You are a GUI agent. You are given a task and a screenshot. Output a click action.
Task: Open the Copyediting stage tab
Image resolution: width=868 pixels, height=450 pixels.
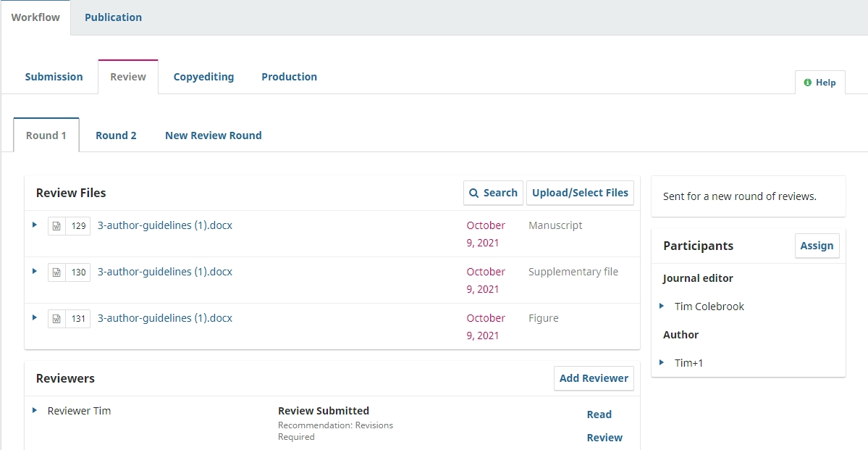pos(203,77)
